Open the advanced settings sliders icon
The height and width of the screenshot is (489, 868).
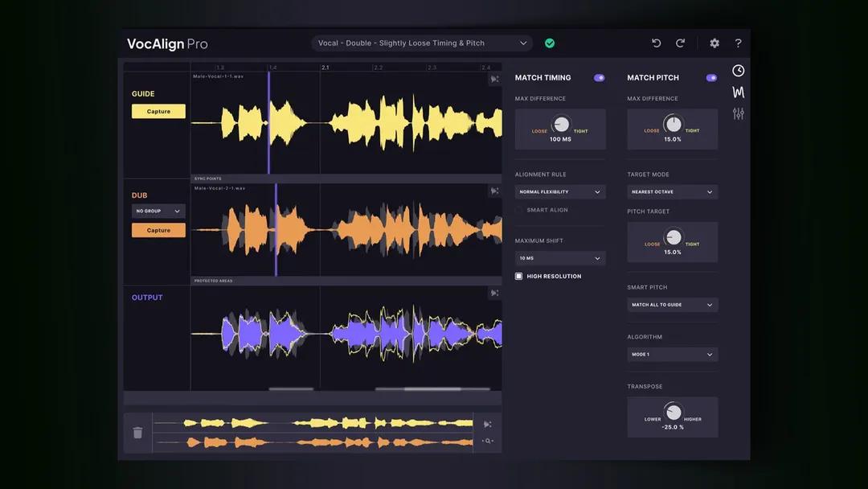(738, 113)
